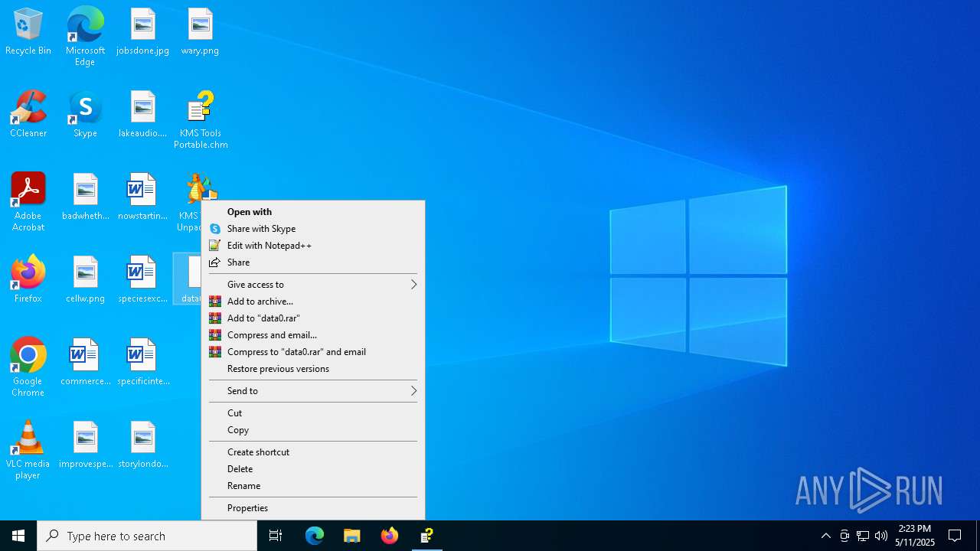The height and width of the screenshot is (551, 980).
Task: Choose Rename from the context menu
Action: 313,486
